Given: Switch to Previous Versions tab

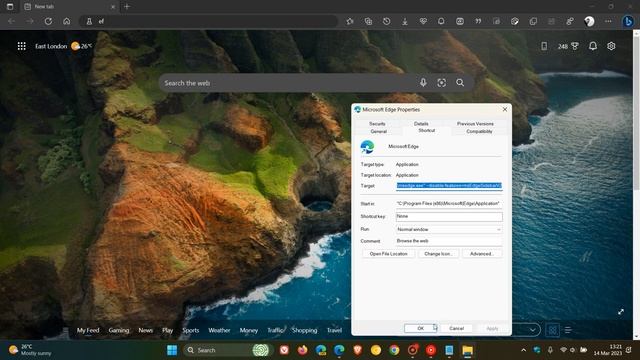Looking at the screenshot, I should pyautogui.click(x=475, y=124).
